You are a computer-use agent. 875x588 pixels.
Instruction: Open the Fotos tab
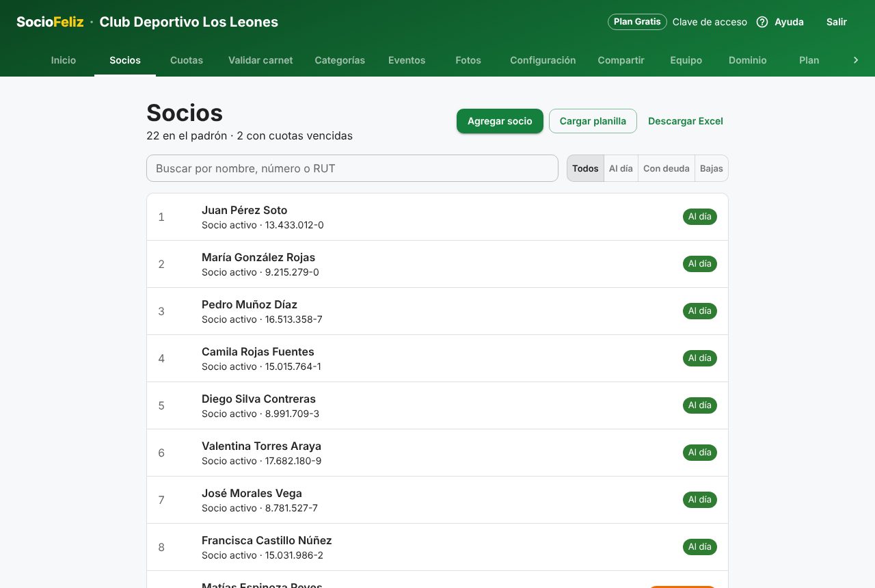pyautogui.click(x=468, y=60)
